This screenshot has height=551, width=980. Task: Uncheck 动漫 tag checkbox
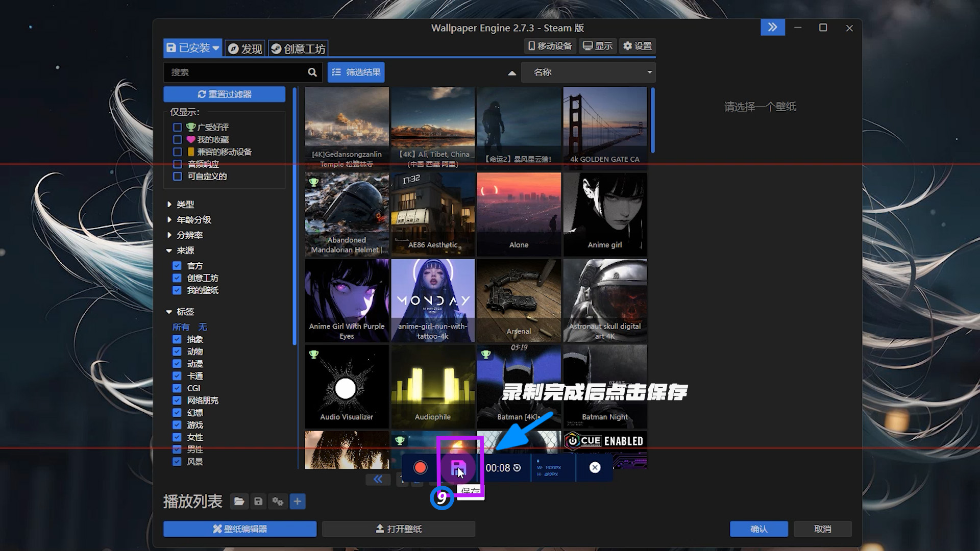coord(177,364)
